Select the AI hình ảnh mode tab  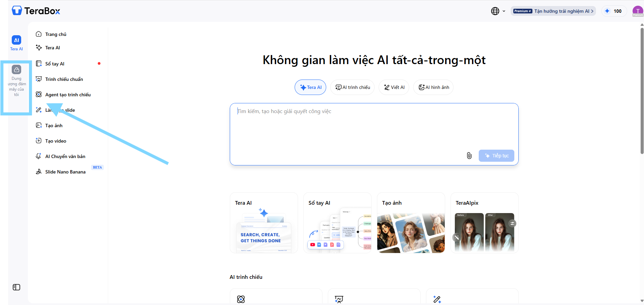[x=433, y=87]
